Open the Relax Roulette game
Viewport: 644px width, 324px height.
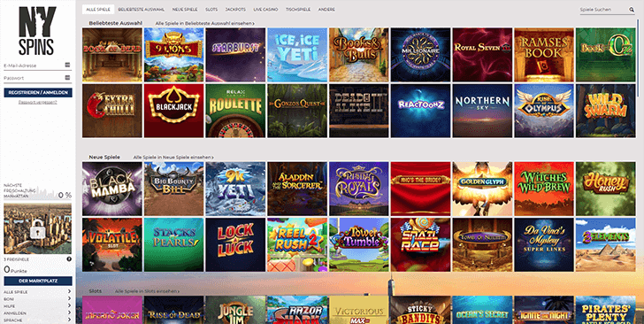tap(235, 111)
